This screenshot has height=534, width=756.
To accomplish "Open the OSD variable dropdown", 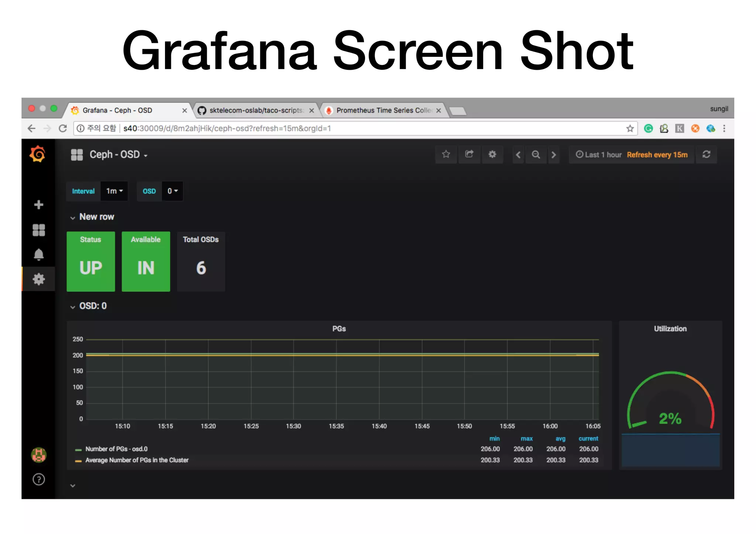I will 172,191.
